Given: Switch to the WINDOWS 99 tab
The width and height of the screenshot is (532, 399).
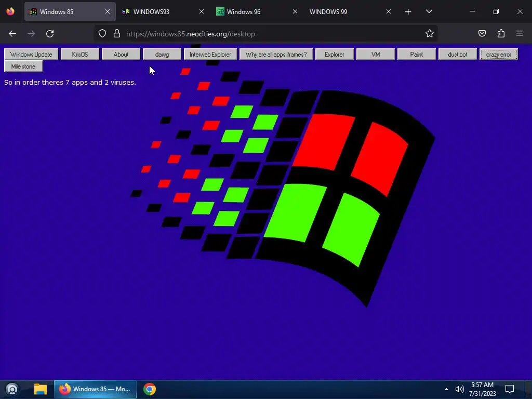Looking at the screenshot, I should 351,11.
